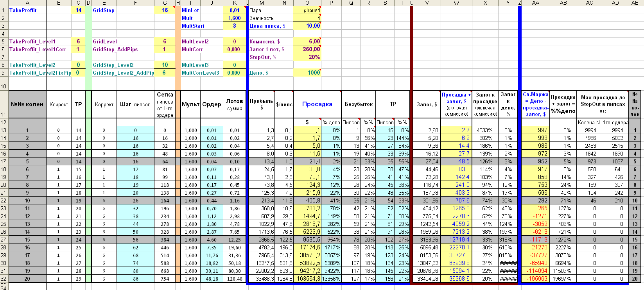Select the Сетка пипсов от 1-го ордера header
Screen dimensions: 644x290
coord(165,104)
